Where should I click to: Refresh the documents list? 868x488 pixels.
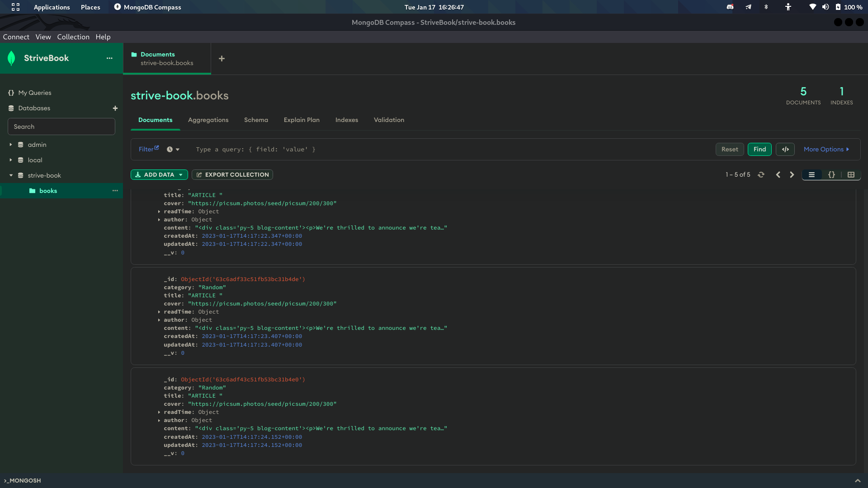(x=761, y=174)
